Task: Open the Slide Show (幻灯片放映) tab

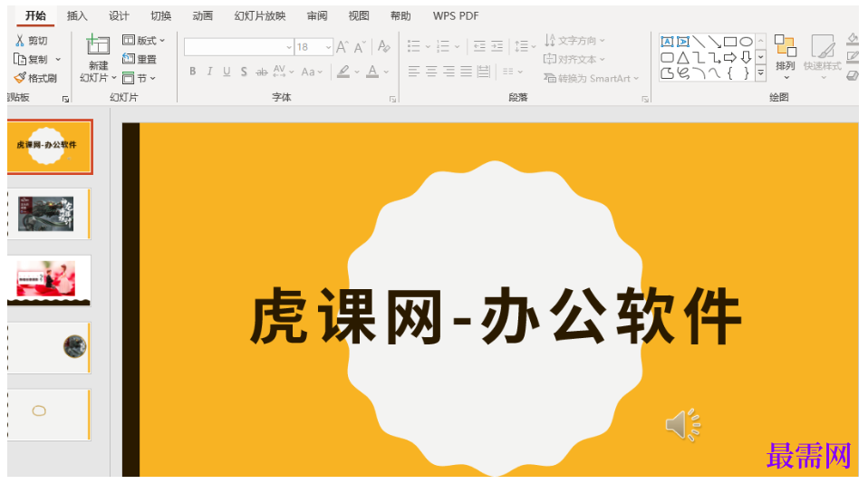Action: [x=260, y=15]
